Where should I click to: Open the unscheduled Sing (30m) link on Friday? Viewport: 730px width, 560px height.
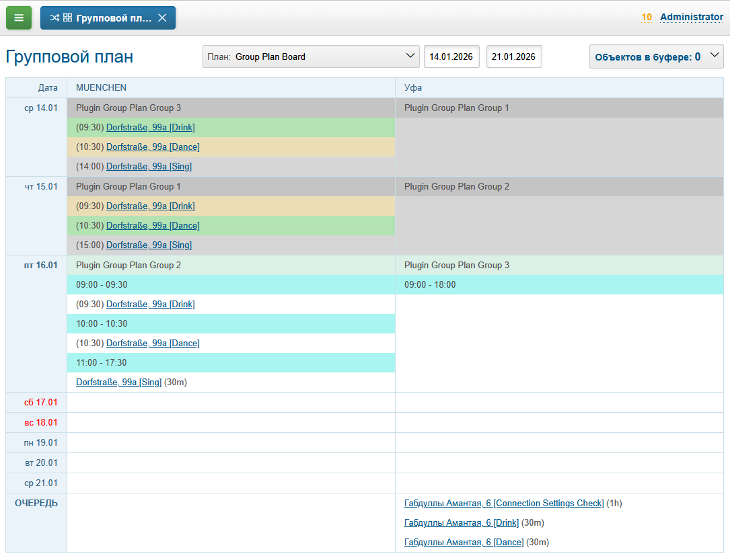tap(118, 383)
